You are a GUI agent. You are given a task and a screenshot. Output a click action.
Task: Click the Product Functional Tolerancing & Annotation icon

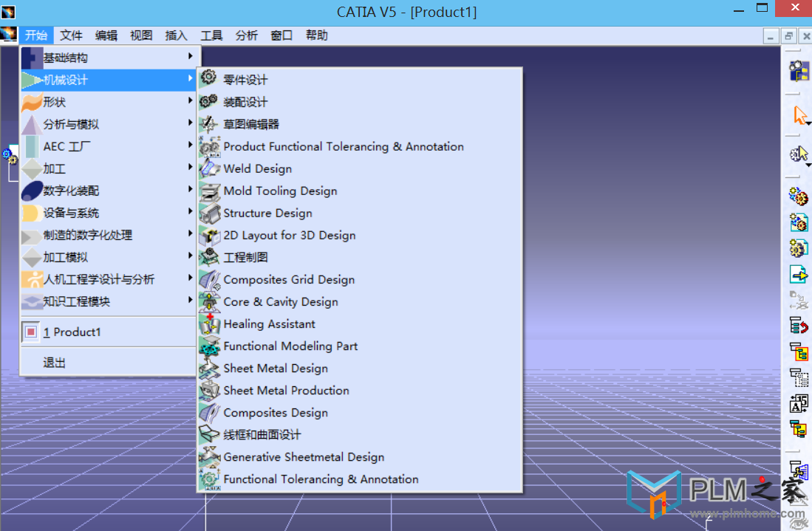[209, 146]
